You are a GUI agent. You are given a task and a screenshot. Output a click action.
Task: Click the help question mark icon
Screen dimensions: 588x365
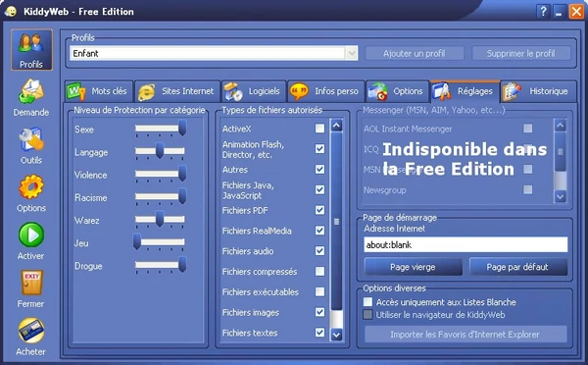[543, 11]
